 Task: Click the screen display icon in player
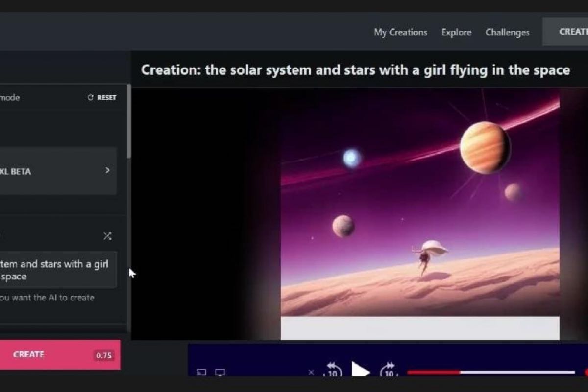click(220, 372)
